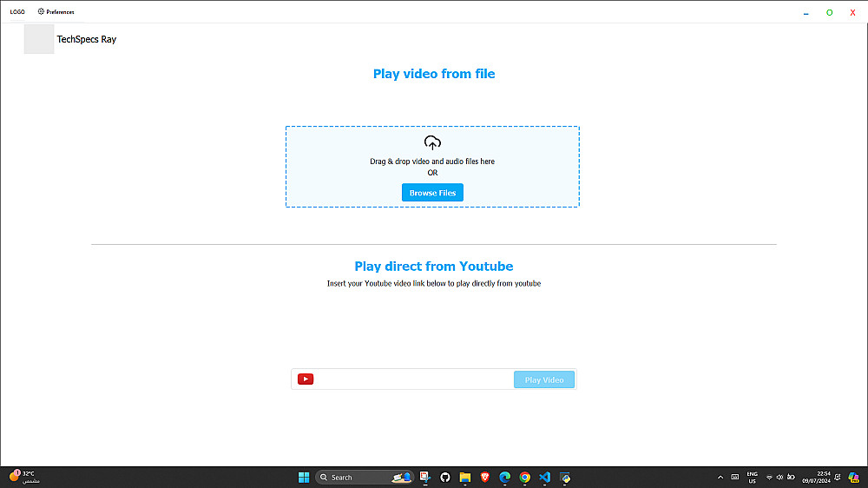
Task: Click the LOGO item in the top bar
Action: pyautogui.click(x=17, y=11)
